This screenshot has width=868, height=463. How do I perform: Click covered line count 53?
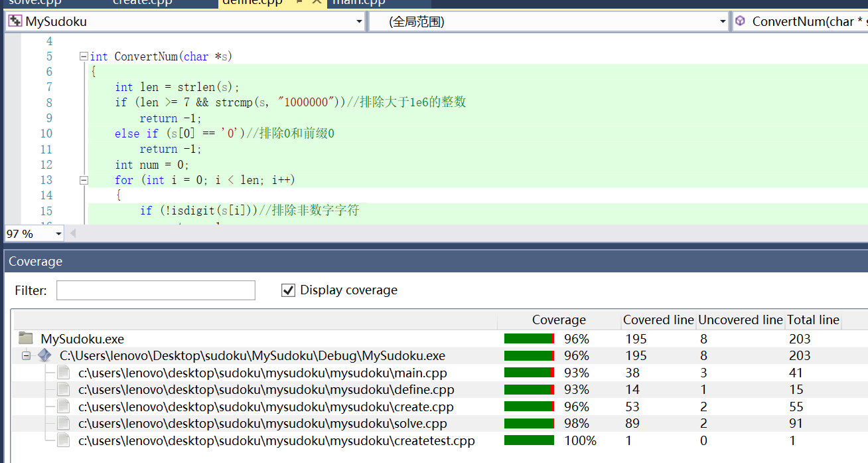[632, 407]
